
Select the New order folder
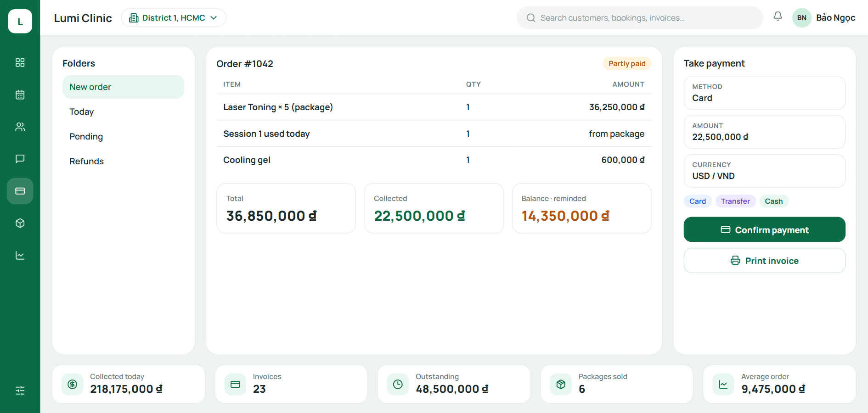123,87
